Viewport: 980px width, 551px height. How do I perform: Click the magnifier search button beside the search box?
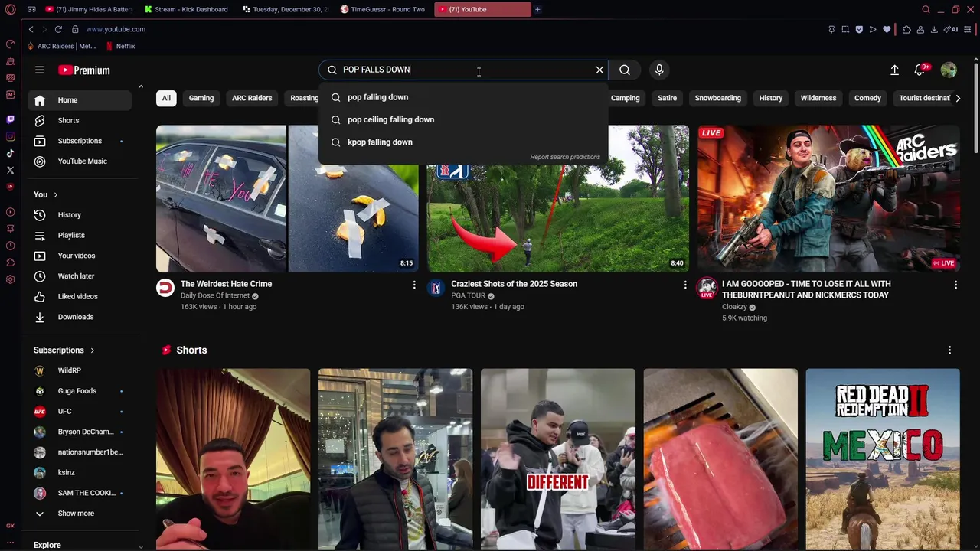625,70
